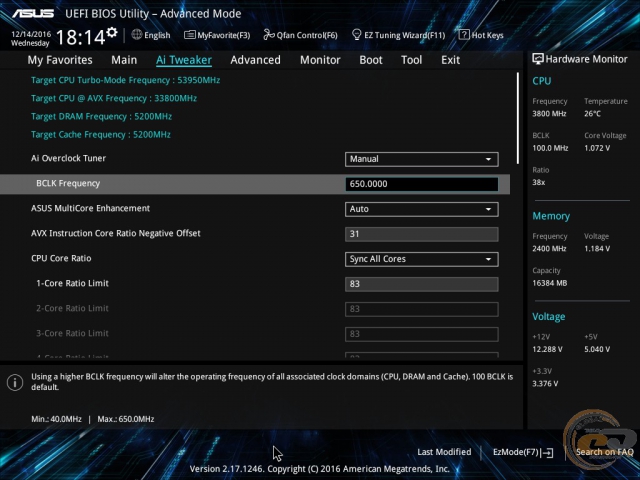
Task: Switch to the Boot tab
Action: (x=371, y=60)
